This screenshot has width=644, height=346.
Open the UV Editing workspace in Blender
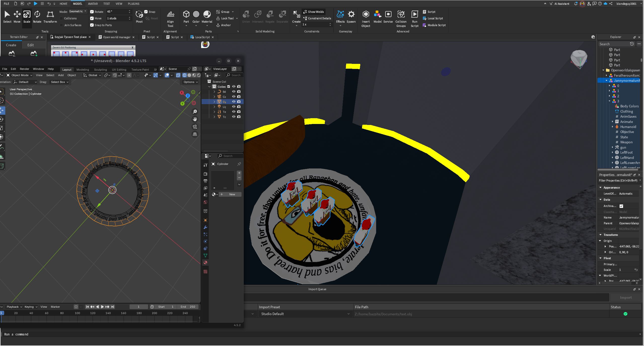click(119, 70)
